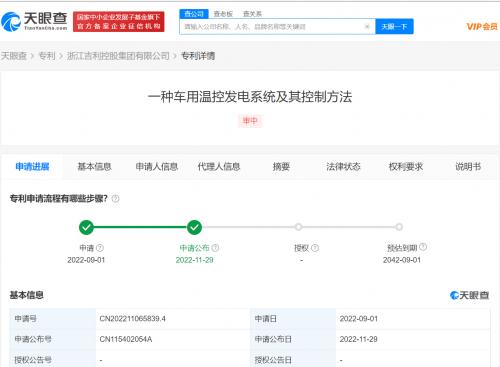Click the 授权公告号 table label

pyautogui.click(x=33, y=360)
